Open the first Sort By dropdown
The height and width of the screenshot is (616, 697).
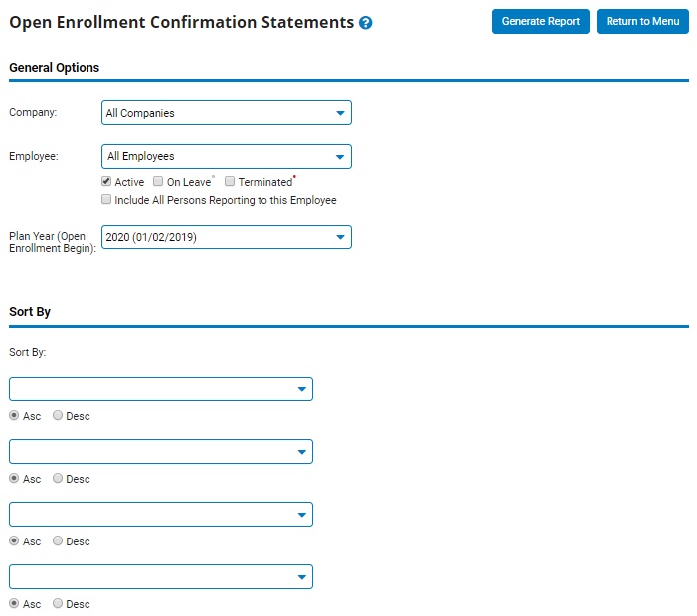[x=161, y=389]
